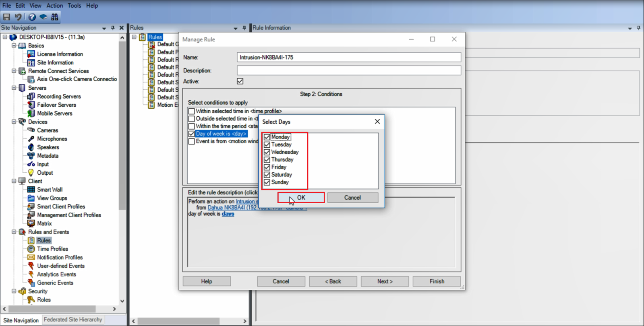The image size is (644, 326).
Task: Open the View menu
Action: (35, 6)
